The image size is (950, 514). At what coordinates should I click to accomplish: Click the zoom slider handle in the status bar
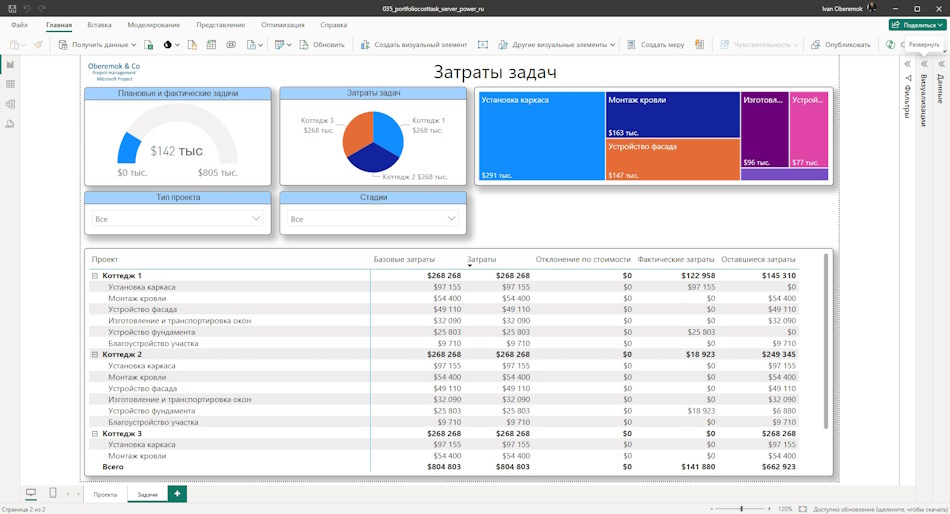(741, 509)
